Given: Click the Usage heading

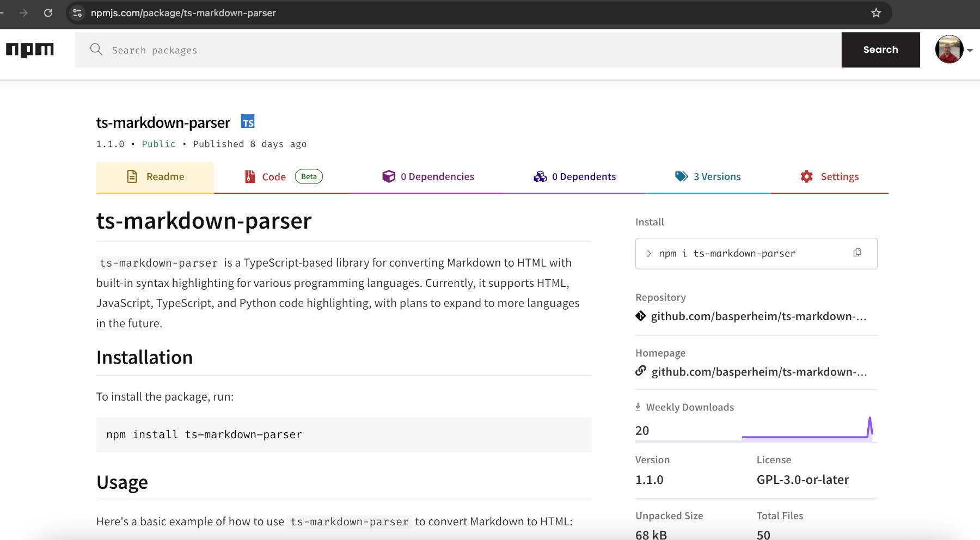Looking at the screenshot, I should pos(122,482).
